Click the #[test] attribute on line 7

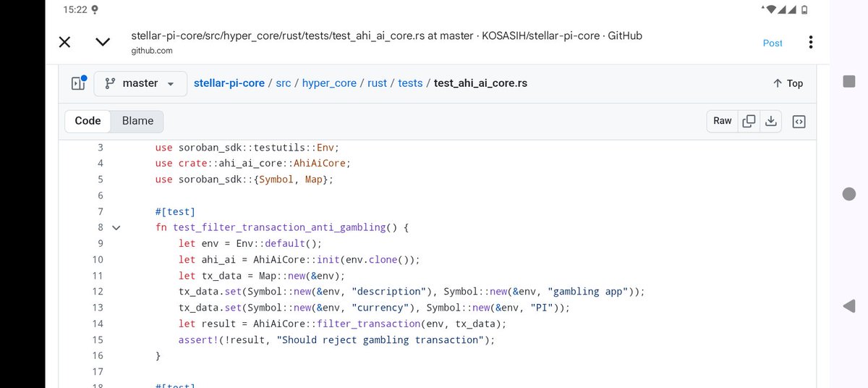[x=176, y=211]
